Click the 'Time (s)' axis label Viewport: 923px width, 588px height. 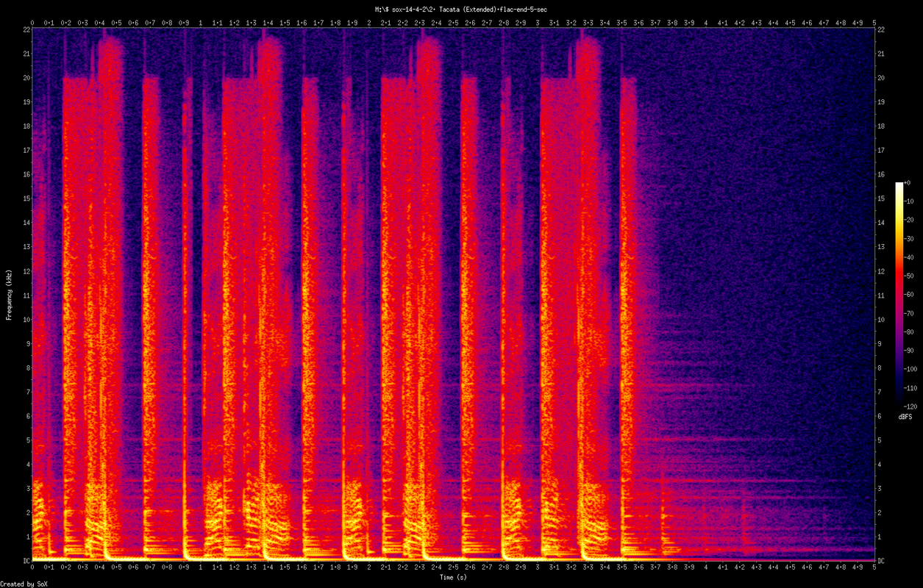[453, 578]
